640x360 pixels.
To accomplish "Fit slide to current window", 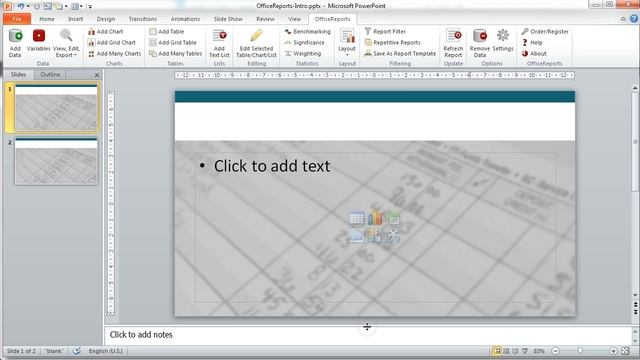I will tap(625, 351).
